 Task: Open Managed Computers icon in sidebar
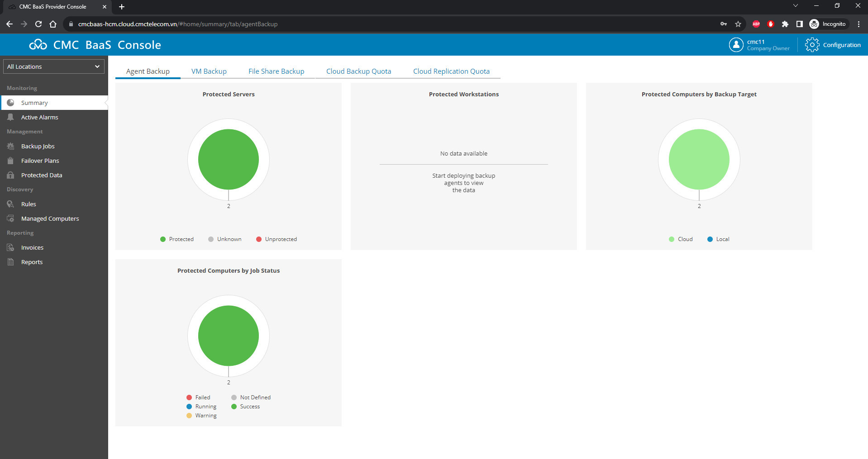(10, 218)
